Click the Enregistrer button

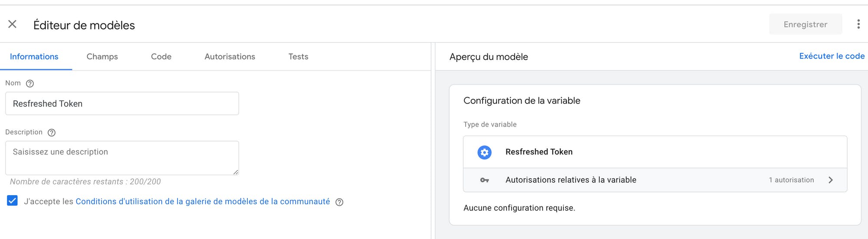pyautogui.click(x=806, y=24)
